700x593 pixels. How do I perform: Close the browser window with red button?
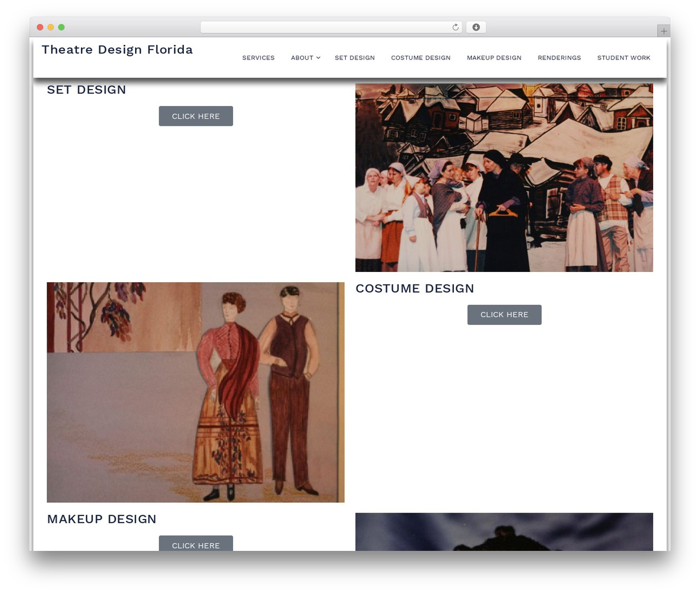40,27
